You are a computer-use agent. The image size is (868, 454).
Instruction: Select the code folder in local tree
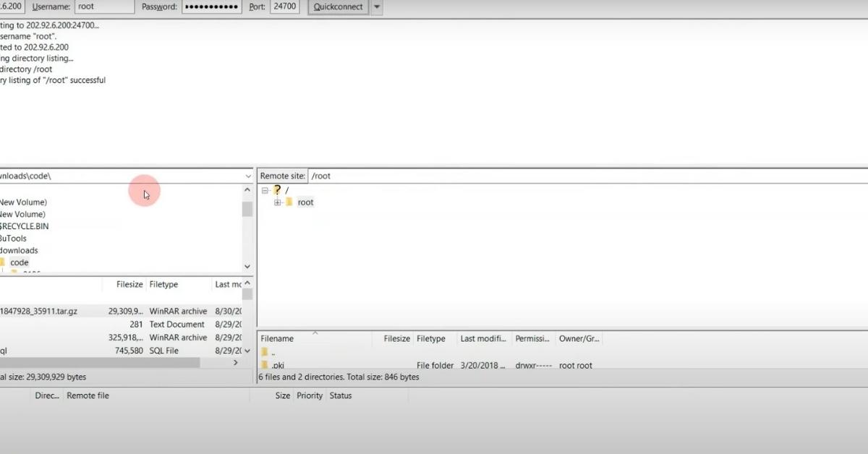click(20, 262)
